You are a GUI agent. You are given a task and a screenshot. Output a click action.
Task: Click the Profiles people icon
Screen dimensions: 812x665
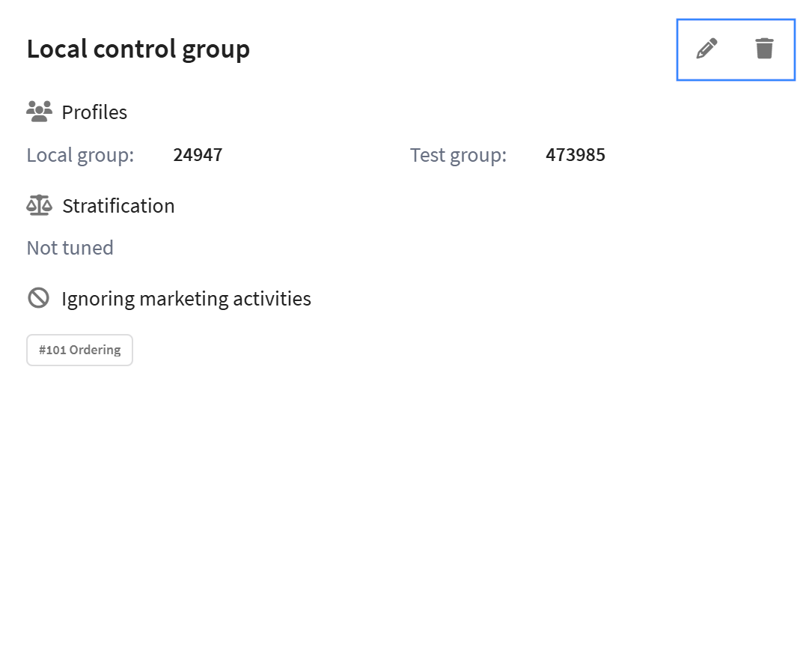tap(39, 112)
